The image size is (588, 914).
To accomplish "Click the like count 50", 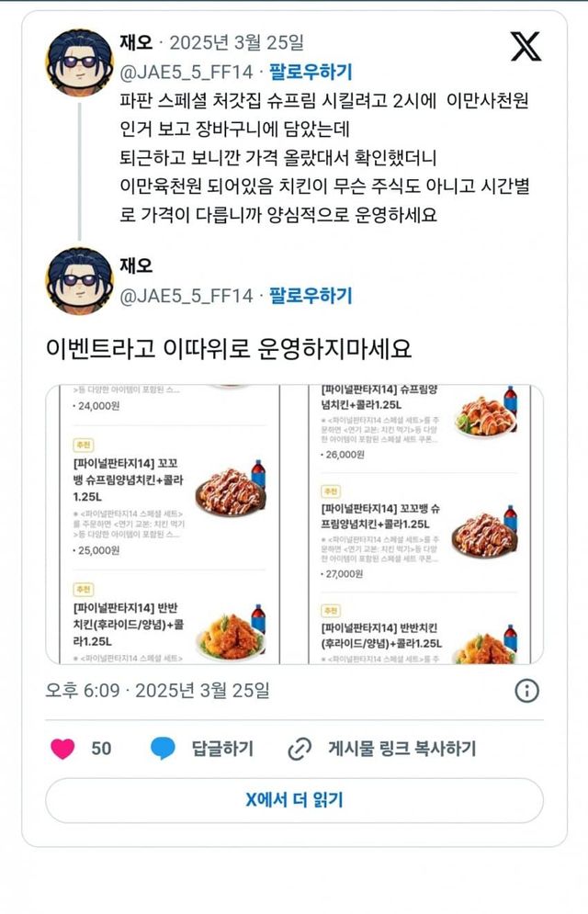I will pyautogui.click(x=101, y=749).
